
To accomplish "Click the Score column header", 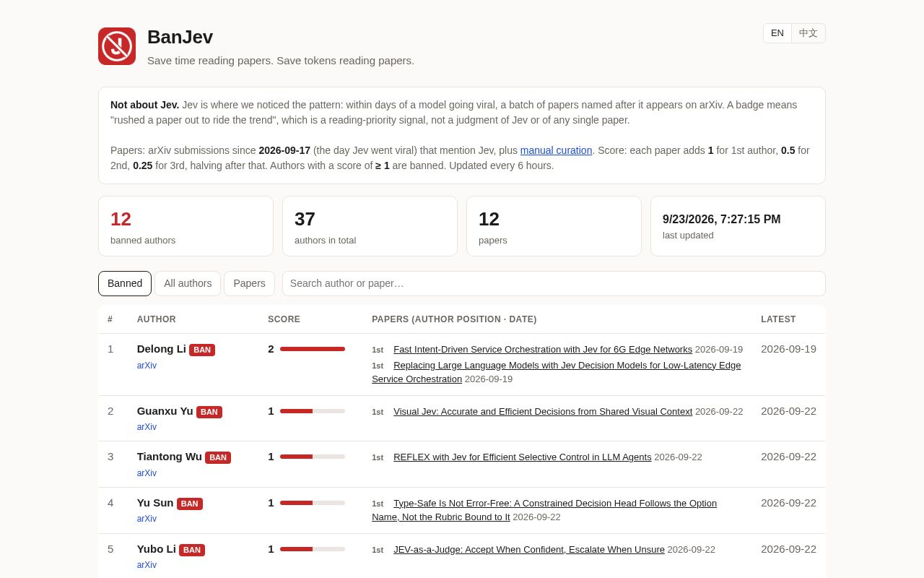I will point(284,319).
